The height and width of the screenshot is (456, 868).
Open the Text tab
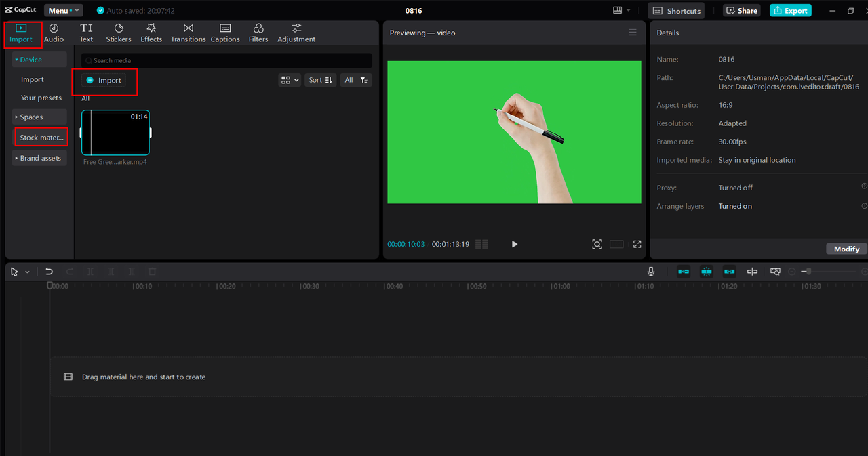[86, 33]
